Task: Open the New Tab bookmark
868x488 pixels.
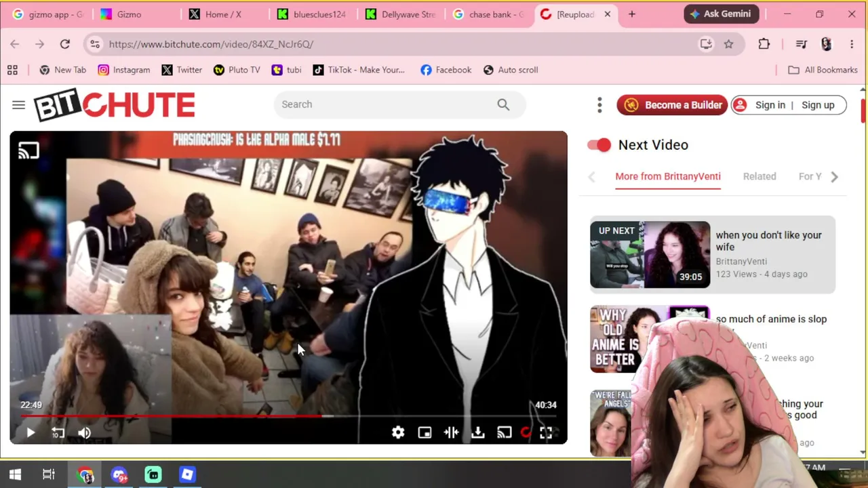Action: click(63, 70)
